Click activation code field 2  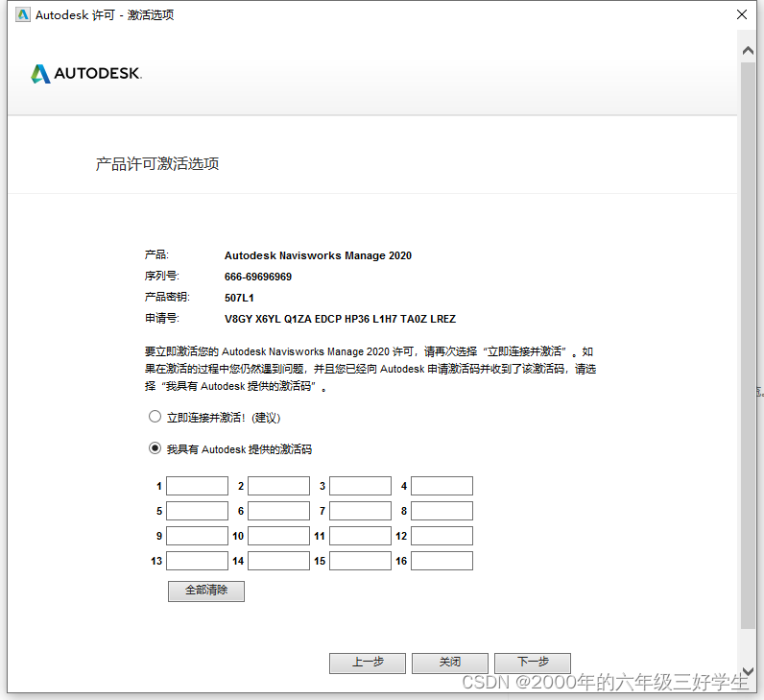click(278, 486)
